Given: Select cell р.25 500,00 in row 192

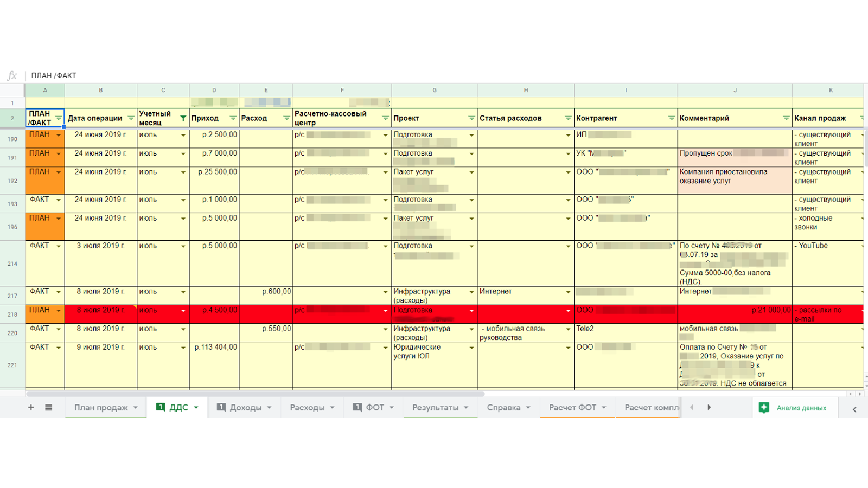Looking at the screenshot, I should [x=214, y=181].
